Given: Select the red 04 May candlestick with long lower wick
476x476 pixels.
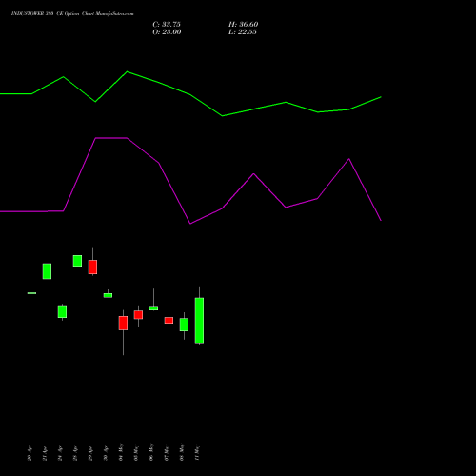Looking at the screenshot, I should 123,323.
